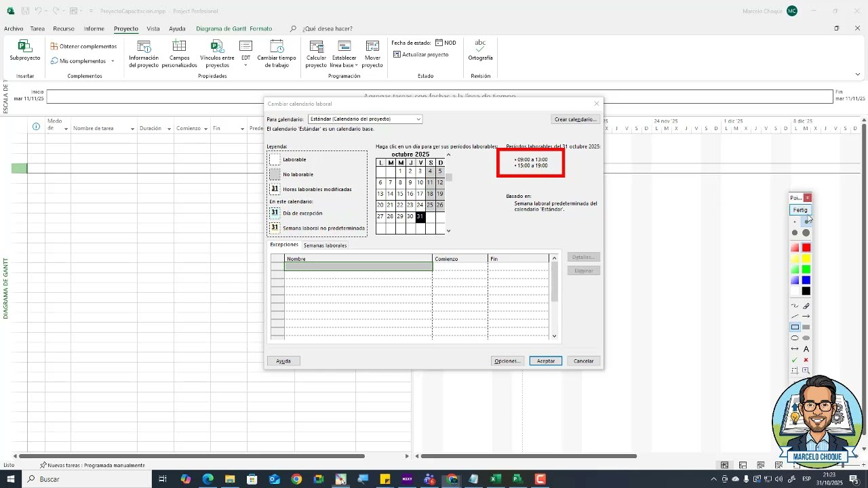Viewport: 868px width, 488px height.
Task: Select day 15 in the October calendar
Action: coord(400,194)
